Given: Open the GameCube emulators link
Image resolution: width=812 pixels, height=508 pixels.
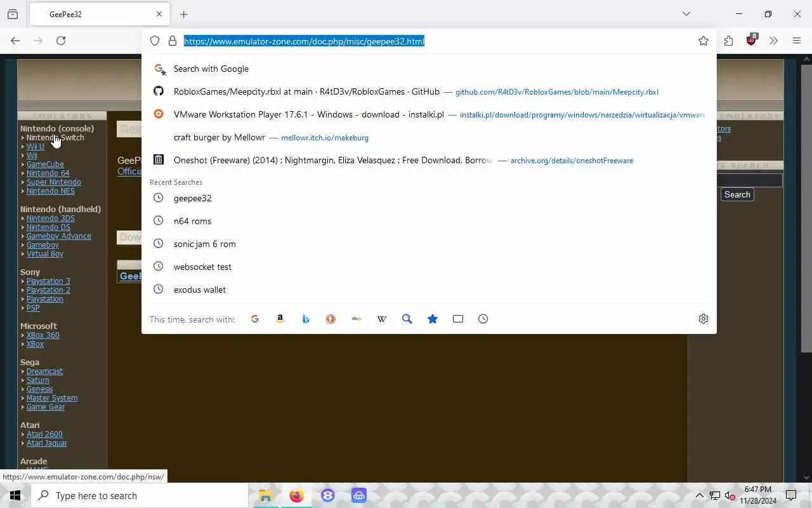Looking at the screenshot, I should (45, 164).
